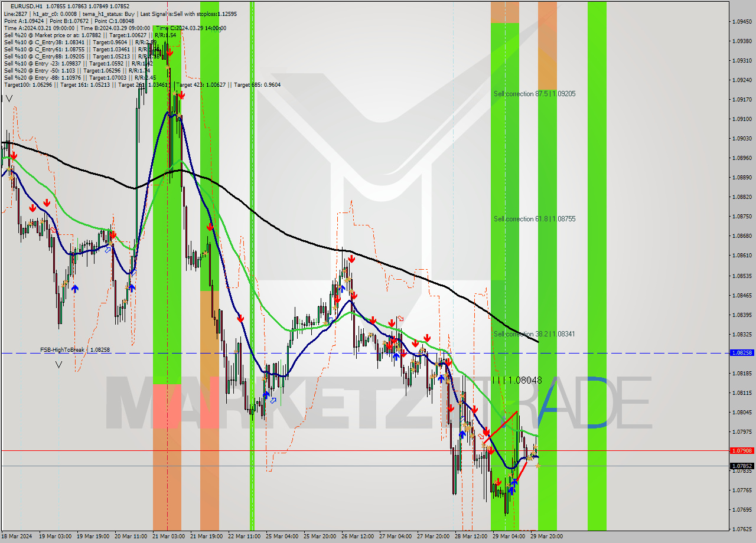Click the 'Time A:2024.03.21 09:00:00' info line

(x=115, y=28)
